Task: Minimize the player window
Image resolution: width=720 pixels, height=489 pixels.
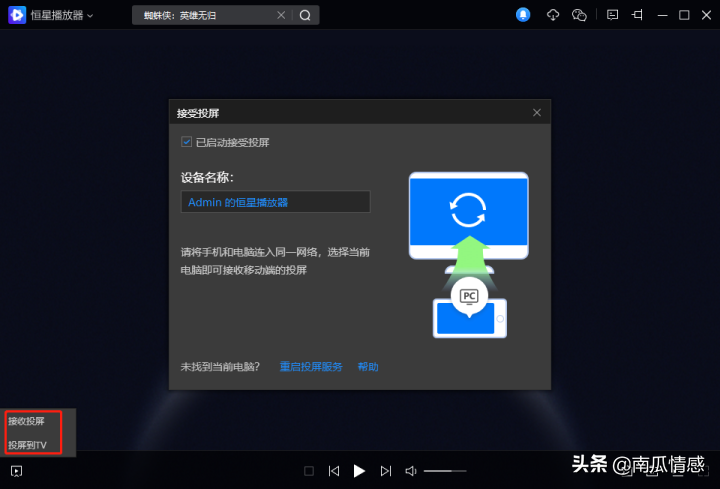Action: [x=662, y=16]
